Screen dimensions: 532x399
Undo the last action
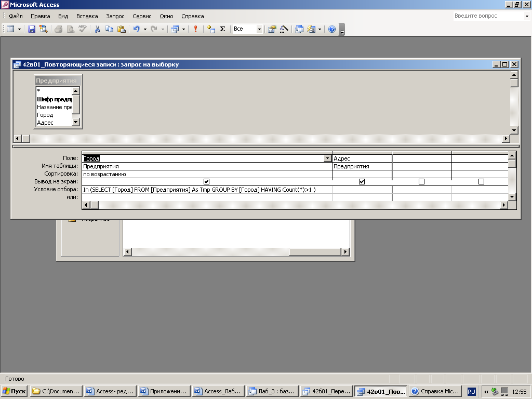[137, 29]
